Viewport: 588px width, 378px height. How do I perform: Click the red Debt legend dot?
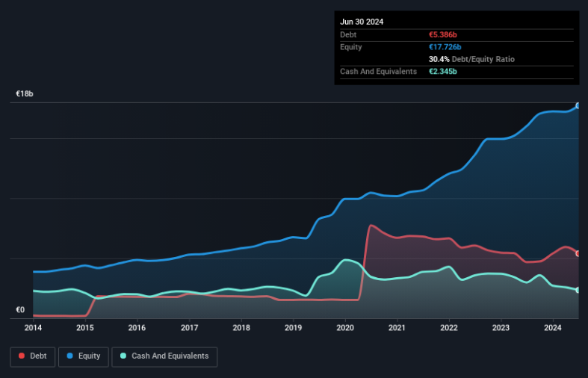point(22,356)
